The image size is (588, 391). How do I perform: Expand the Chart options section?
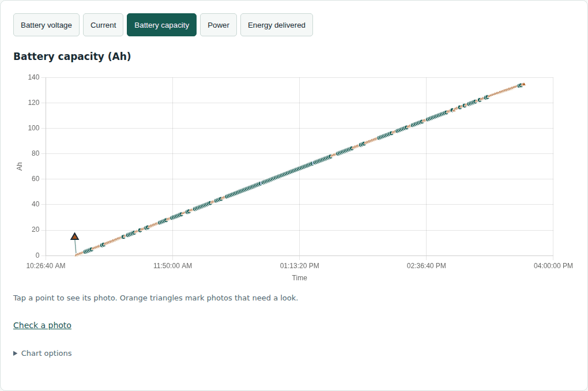(x=43, y=353)
